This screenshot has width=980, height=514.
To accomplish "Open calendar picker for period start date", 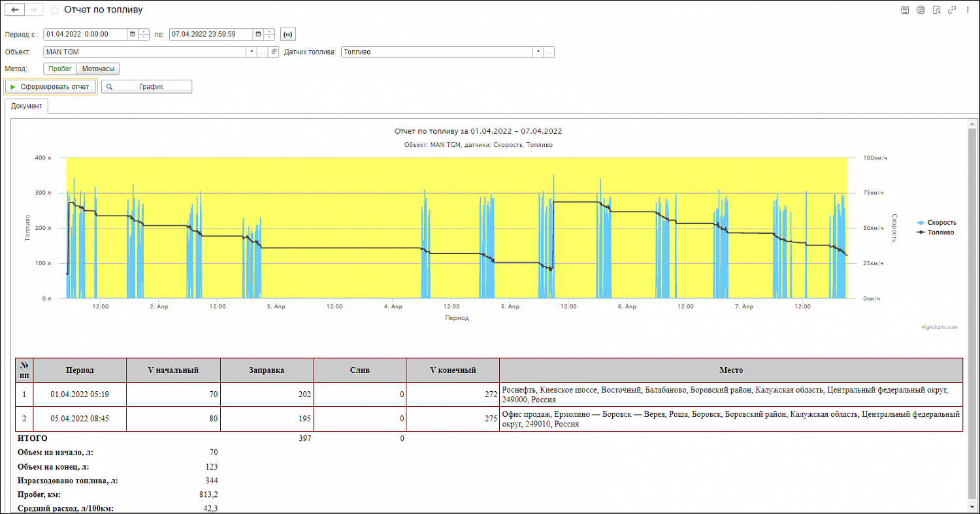I will coord(133,34).
